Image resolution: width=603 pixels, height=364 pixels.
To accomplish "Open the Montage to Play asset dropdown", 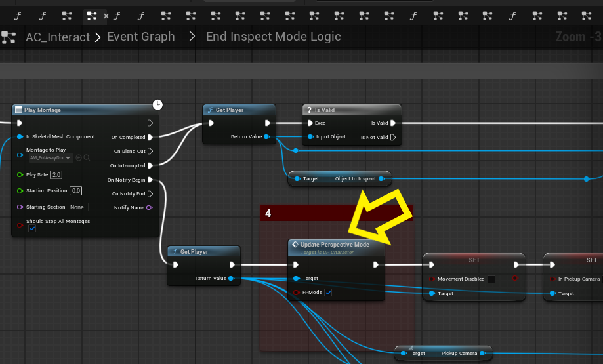I will point(51,158).
